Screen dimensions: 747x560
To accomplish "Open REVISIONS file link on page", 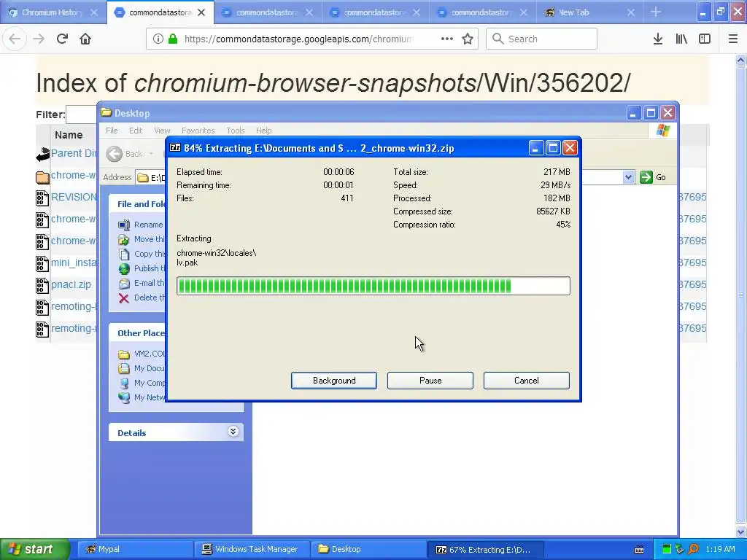I will point(74,197).
